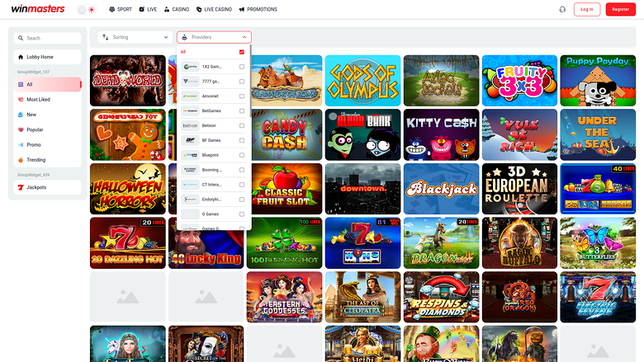The height and width of the screenshot is (362, 644).
Task: Click the Search input field
Action: (x=47, y=38)
